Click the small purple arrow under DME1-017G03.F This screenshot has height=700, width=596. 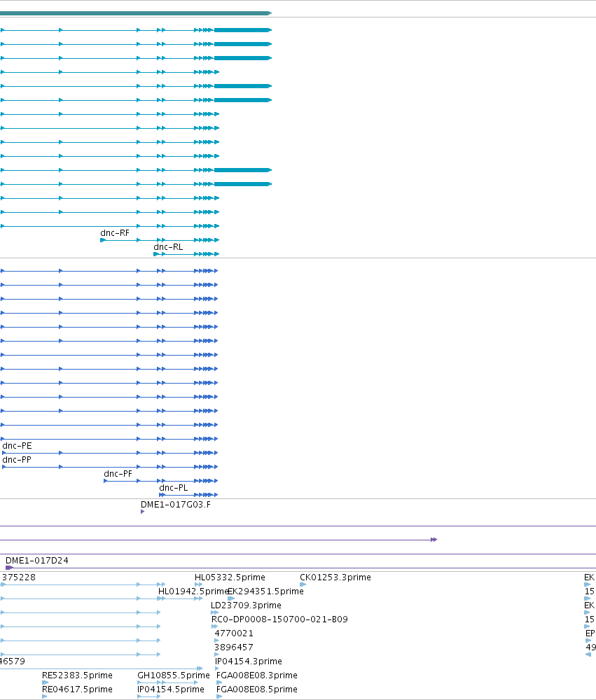pos(143,512)
